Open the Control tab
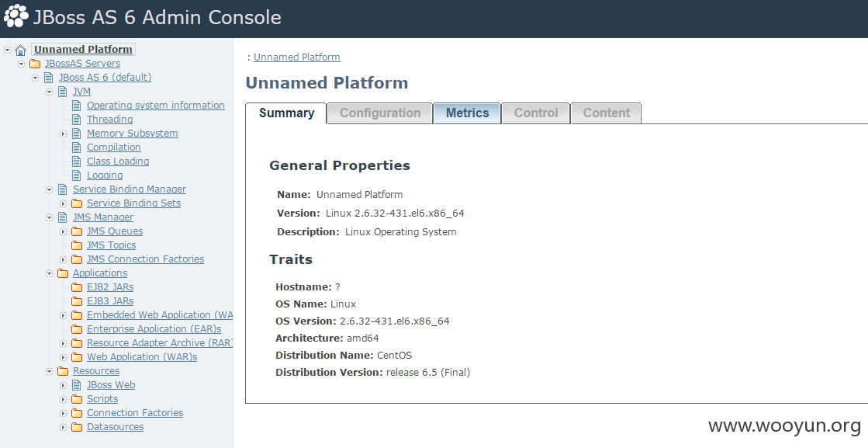Viewport: 868px width, 448px height. (536, 113)
